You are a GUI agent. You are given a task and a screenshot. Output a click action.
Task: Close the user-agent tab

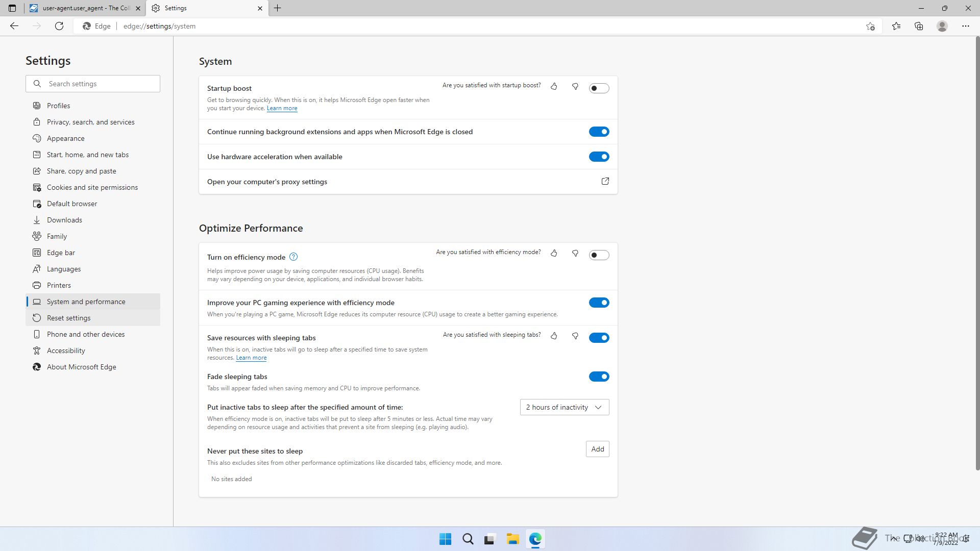click(138, 8)
